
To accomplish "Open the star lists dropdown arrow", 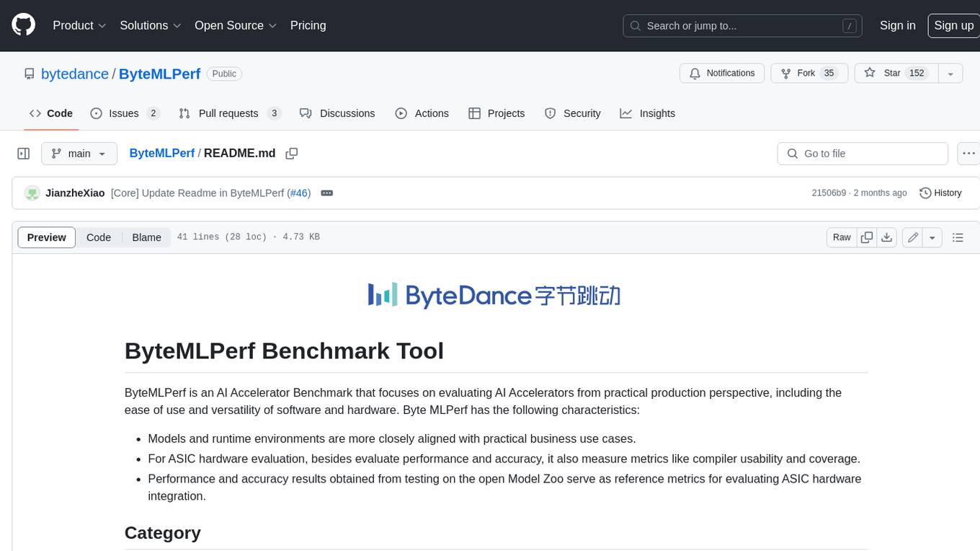I will [950, 73].
